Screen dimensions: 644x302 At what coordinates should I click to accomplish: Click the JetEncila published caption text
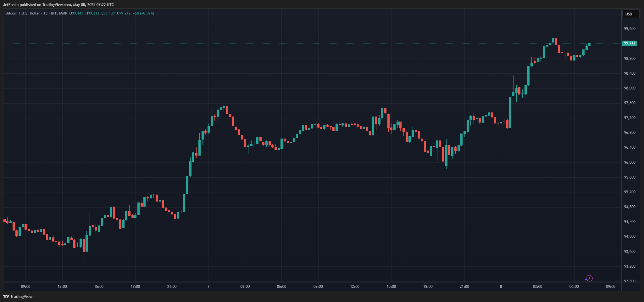58,5
